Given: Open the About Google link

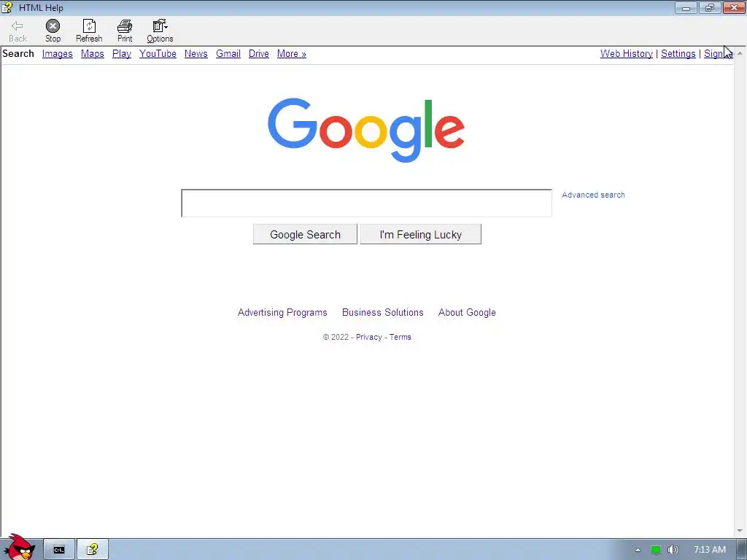Looking at the screenshot, I should (467, 312).
